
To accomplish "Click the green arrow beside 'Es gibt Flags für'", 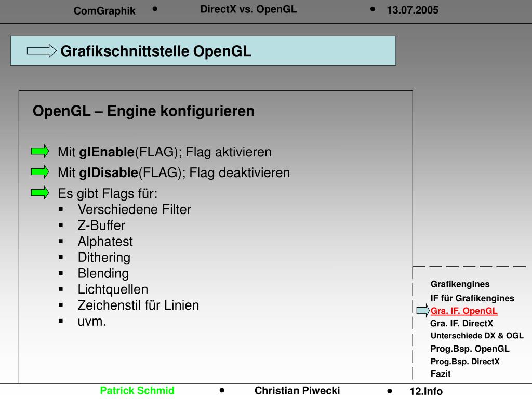I will [x=40, y=192].
